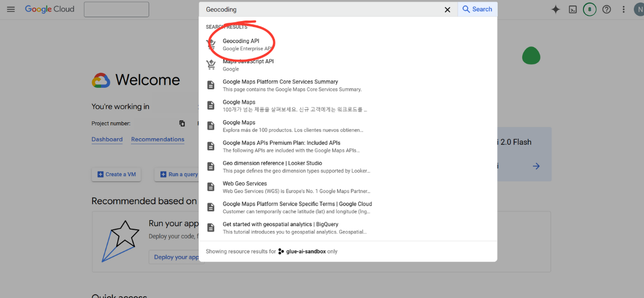Click the "You're working in" text
Viewport: 644px width, 298px height.
[120, 107]
